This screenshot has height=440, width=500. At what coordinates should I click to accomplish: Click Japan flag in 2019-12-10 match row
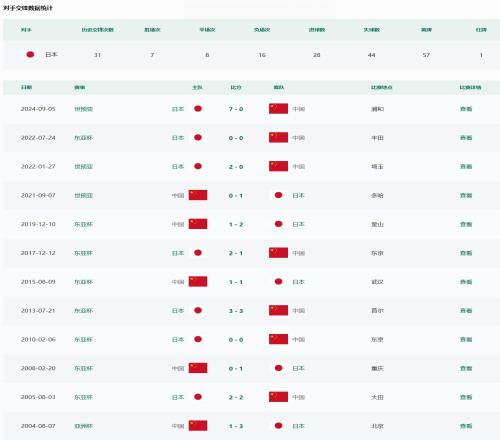pyautogui.click(x=279, y=224)
